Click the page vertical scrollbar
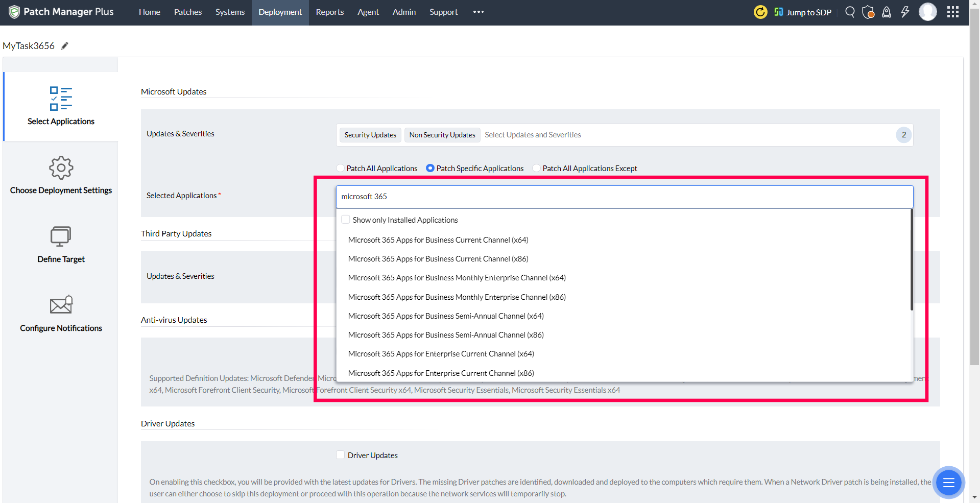The width and height of the screenshot is (980, 503). click(x=975, y=186)
